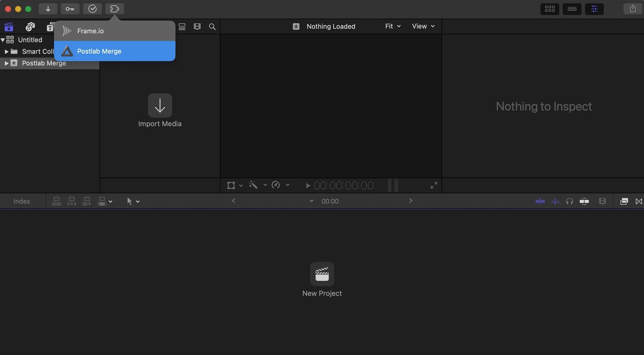Click the Insert clip edit icon
Screen dimensions: 644x355
pos(71,201)
